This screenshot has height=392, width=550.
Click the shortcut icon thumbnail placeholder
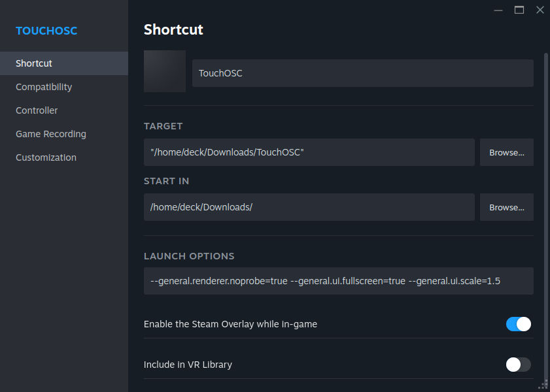point(165,71)
